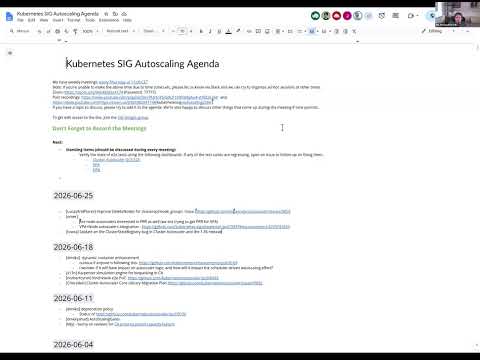Star the Kubernetes SIG Autoscaling Agenda document
Viewport: 480px width, 360px height.
[106, 14]
